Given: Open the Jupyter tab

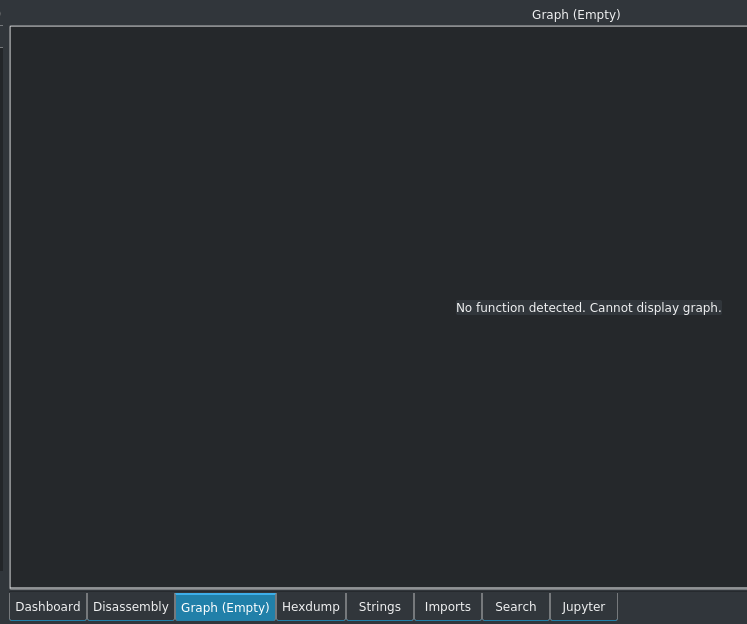Looking at the screenshot, I should [x=584, y=607].
